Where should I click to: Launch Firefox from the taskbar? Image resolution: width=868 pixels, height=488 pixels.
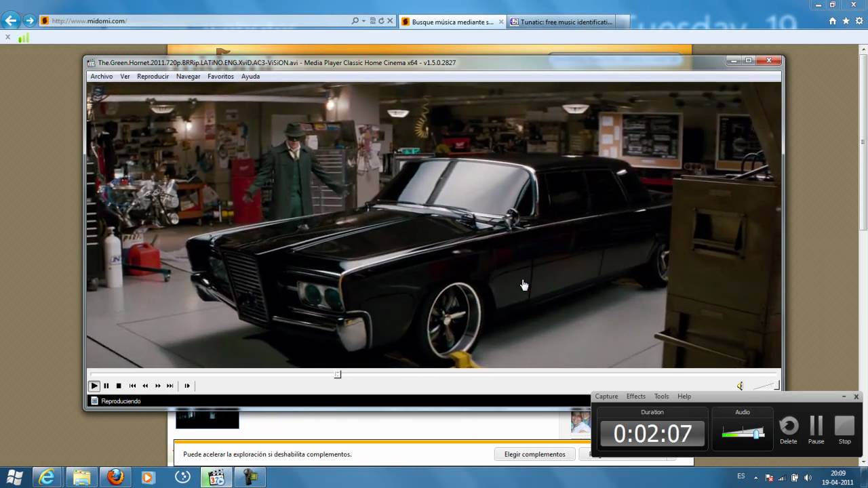115,477
